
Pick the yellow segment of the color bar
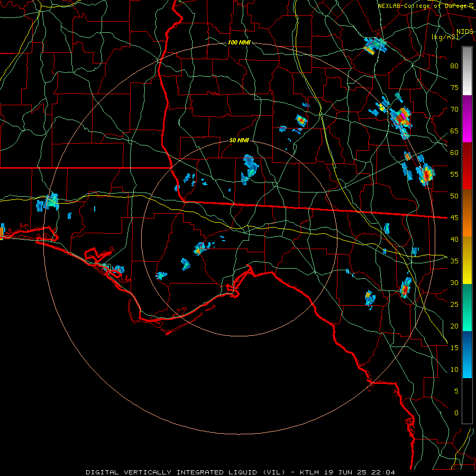(x=467, y=260)
